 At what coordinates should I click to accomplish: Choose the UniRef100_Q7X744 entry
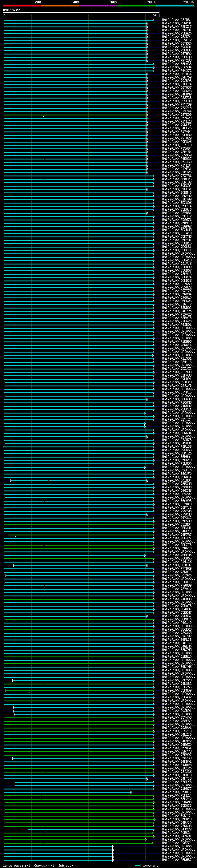point(177,111)
